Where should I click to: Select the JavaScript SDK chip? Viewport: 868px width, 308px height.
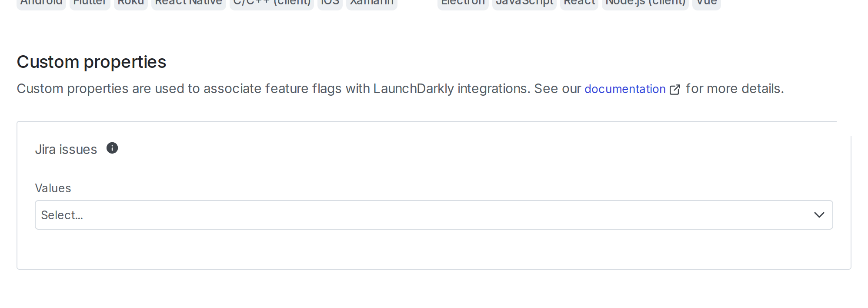[524, 3]
